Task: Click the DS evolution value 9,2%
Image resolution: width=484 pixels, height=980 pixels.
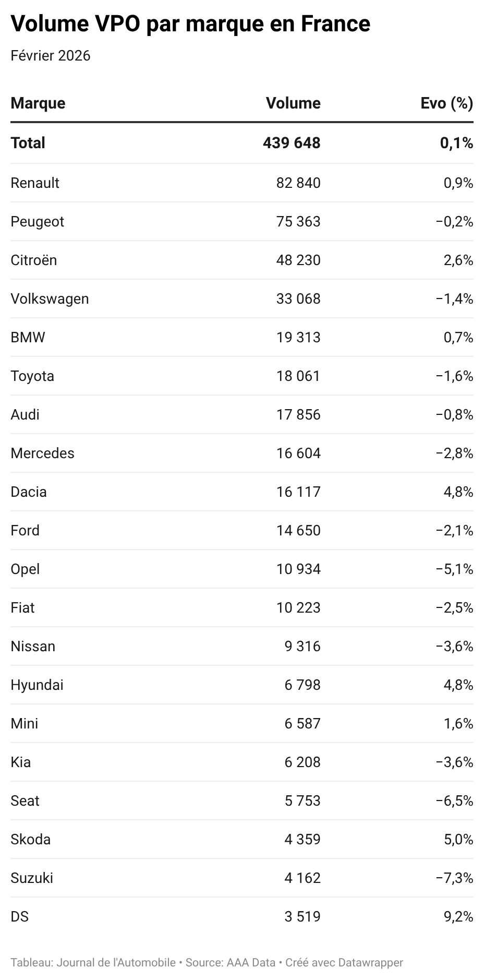Action: pos(458,917)
